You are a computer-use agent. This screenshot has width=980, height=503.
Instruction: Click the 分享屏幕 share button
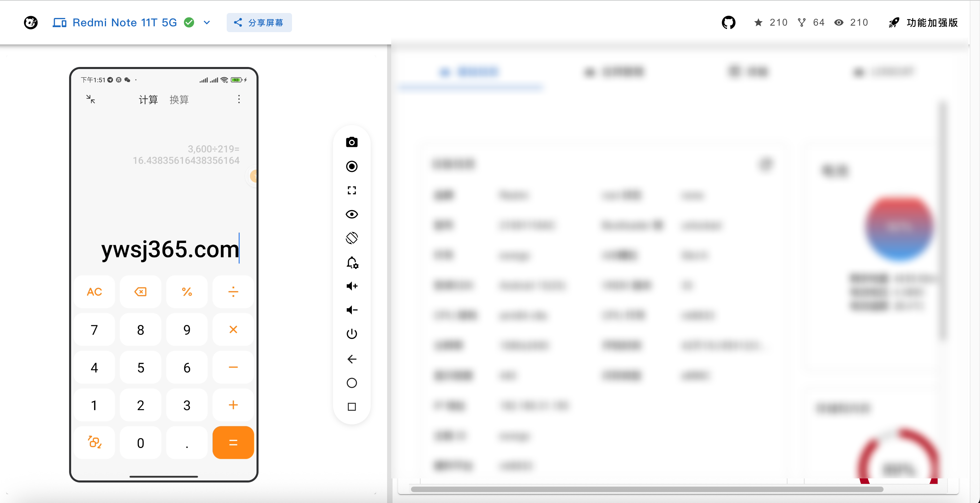(259, 23)
